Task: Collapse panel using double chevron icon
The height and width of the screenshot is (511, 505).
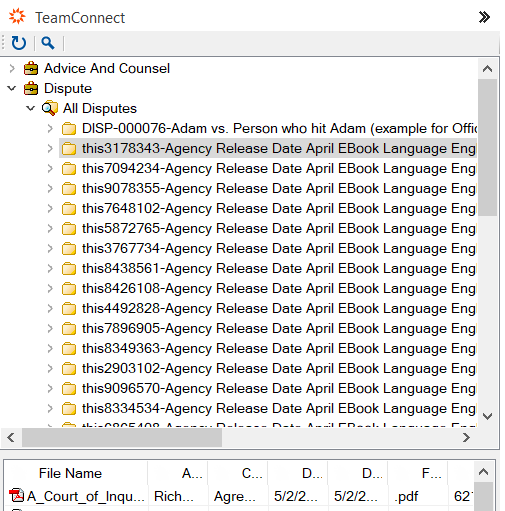Action: (x=484, y=17)
